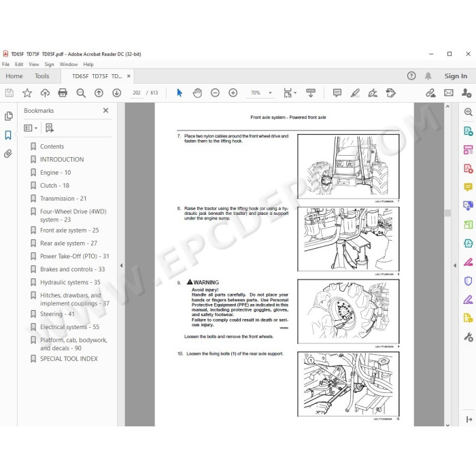
Task: Close the Bookmarks panel
Action: 105,110
